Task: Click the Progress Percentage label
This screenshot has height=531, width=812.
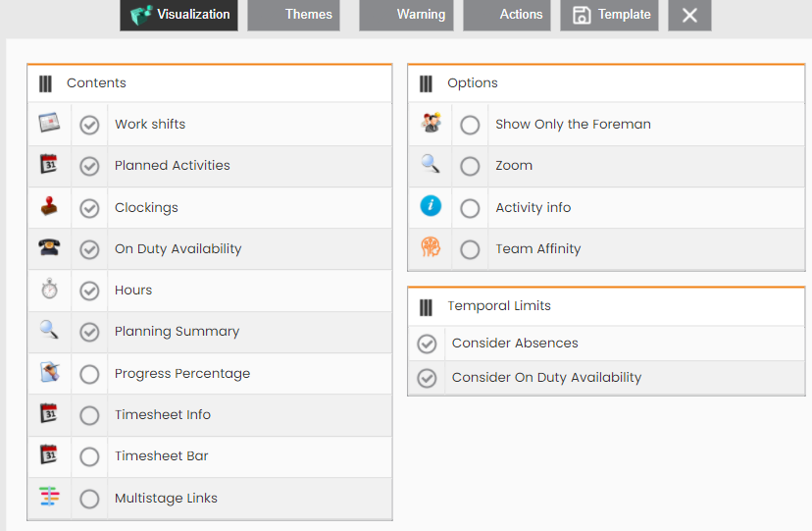Action: coord(182,374)
